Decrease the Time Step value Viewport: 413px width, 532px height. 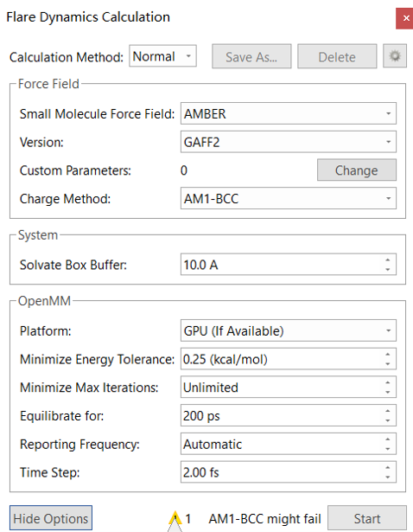pos(388,477)
